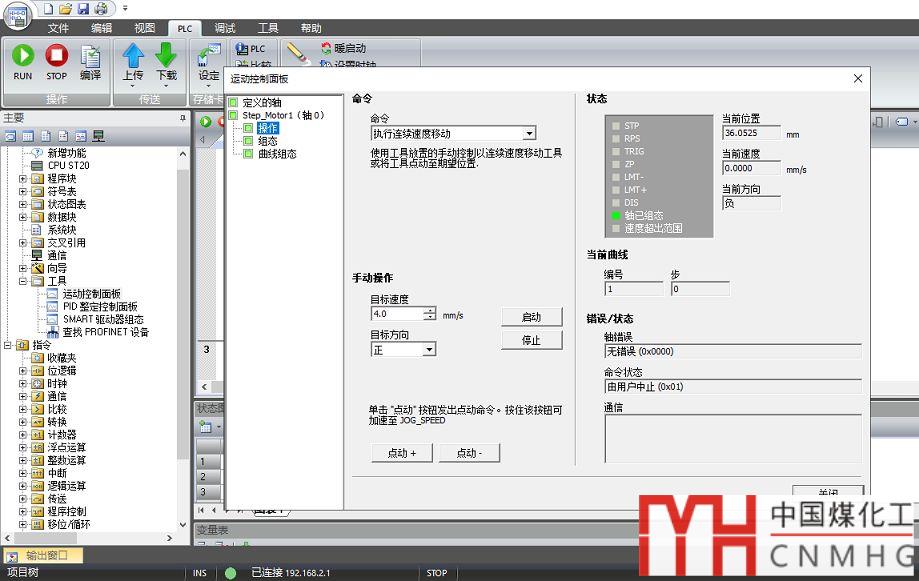Open the 目标方向 direction dropdown
Screen dimensions: 919x581
(429, 349)
